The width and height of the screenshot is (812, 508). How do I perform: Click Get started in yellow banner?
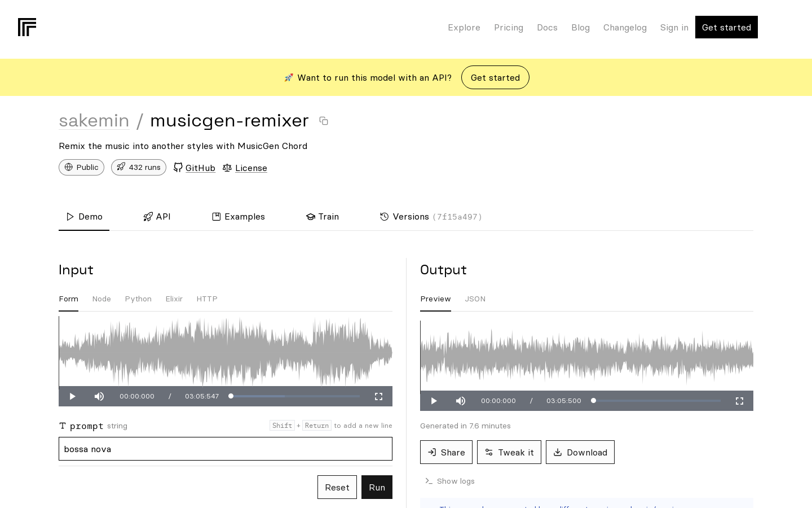click(495, 77)
